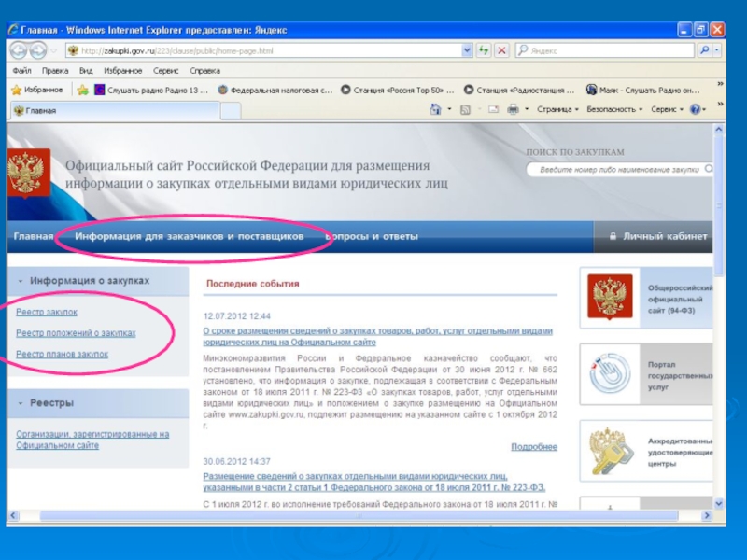
Task: Click the blue Help question mark icon
Action: point(696,109)
